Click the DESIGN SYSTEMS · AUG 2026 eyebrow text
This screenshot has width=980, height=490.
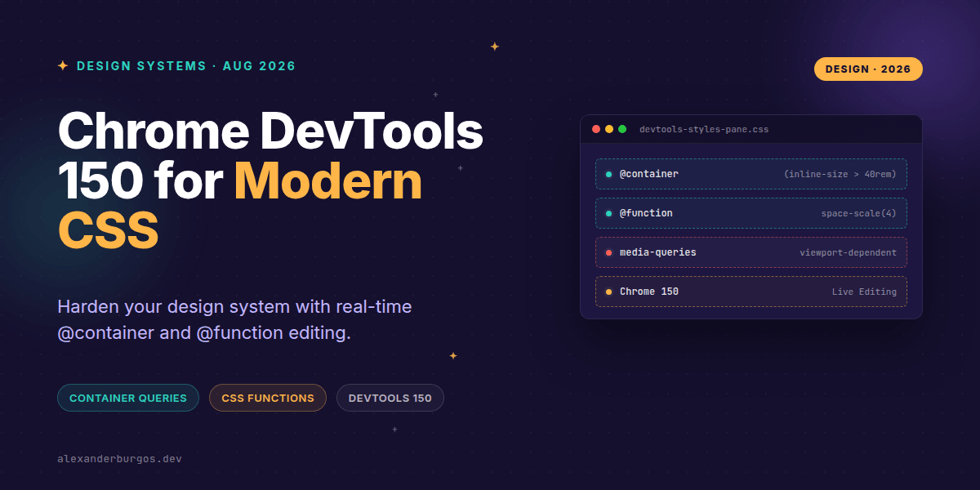tap(186, 66)
